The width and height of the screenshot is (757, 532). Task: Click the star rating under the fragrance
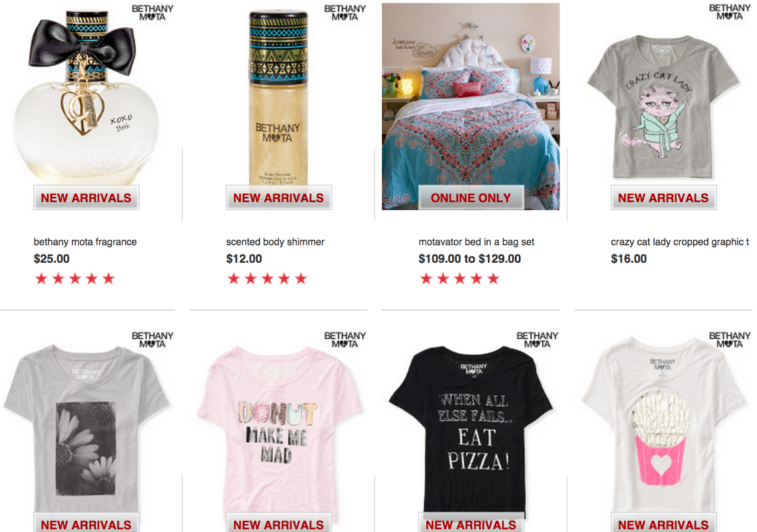pos(75,279)
